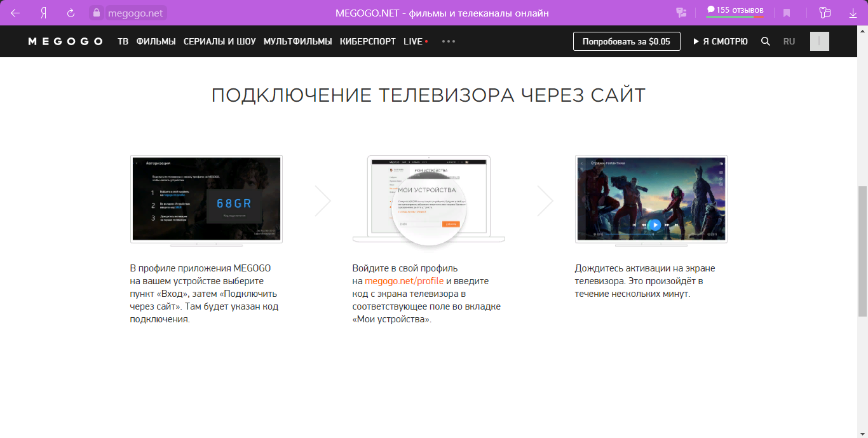
Task: Click the text 'Войдите в свой профиль'
Action: click(x=405, y=268)
